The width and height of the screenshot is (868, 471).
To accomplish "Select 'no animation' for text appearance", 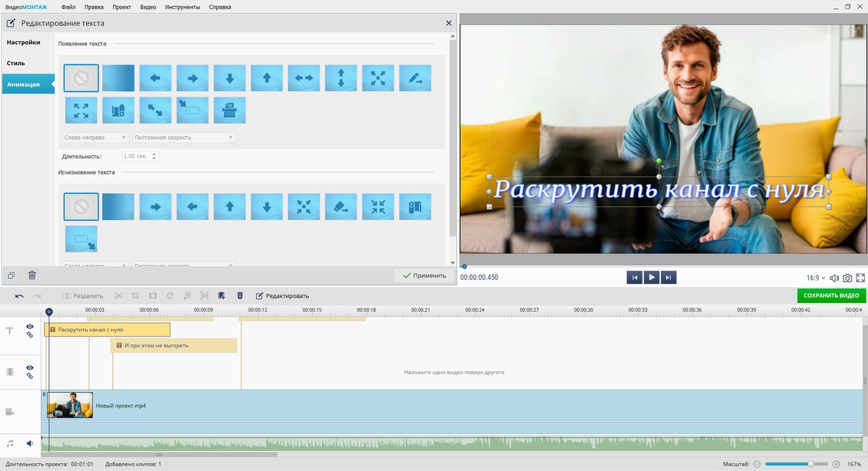I will coord(81,78).
